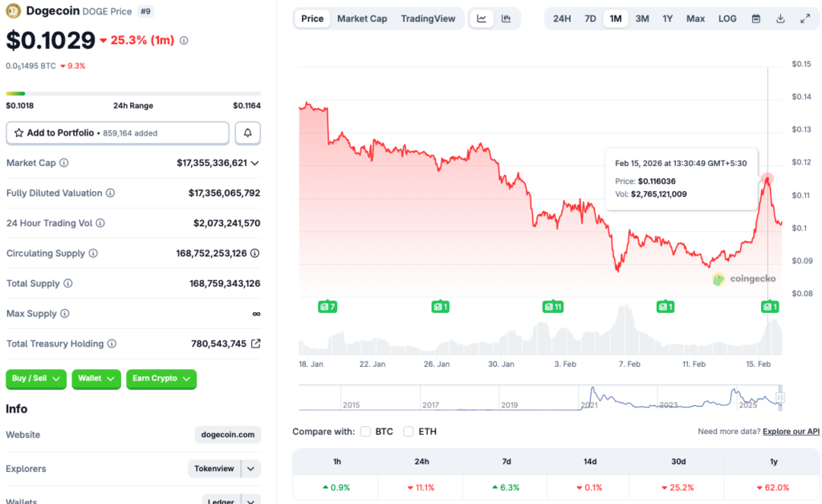Switch to the TradingView tab

[x=429, y=18]
